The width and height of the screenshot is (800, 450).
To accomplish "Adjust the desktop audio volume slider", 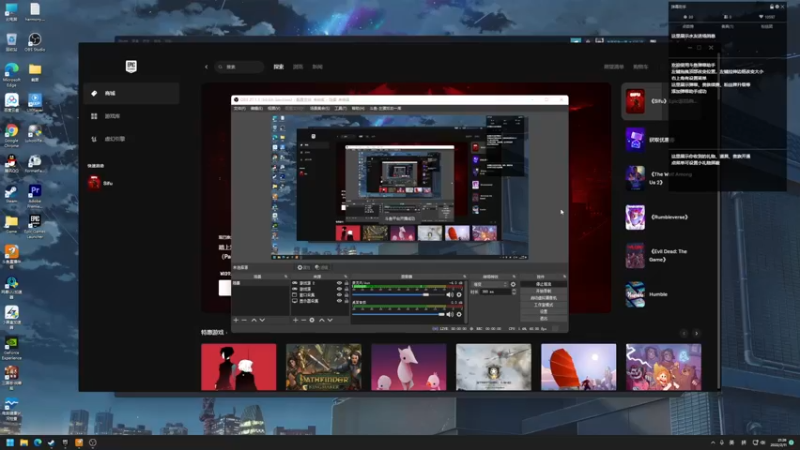I will [398, 314].
